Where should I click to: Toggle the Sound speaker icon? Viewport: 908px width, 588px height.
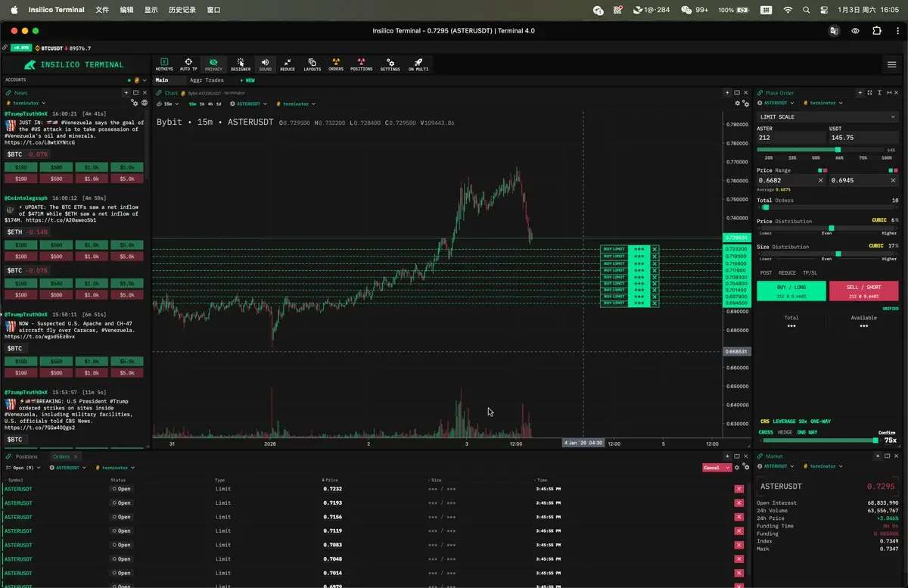click(266, 64)
